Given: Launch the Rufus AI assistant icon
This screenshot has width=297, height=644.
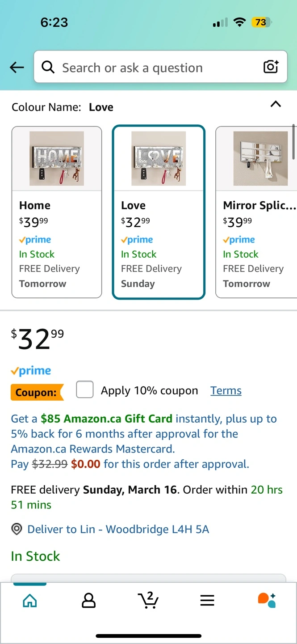Looking at the screenshot, I should pyautogui.click(x=267, y=600).
